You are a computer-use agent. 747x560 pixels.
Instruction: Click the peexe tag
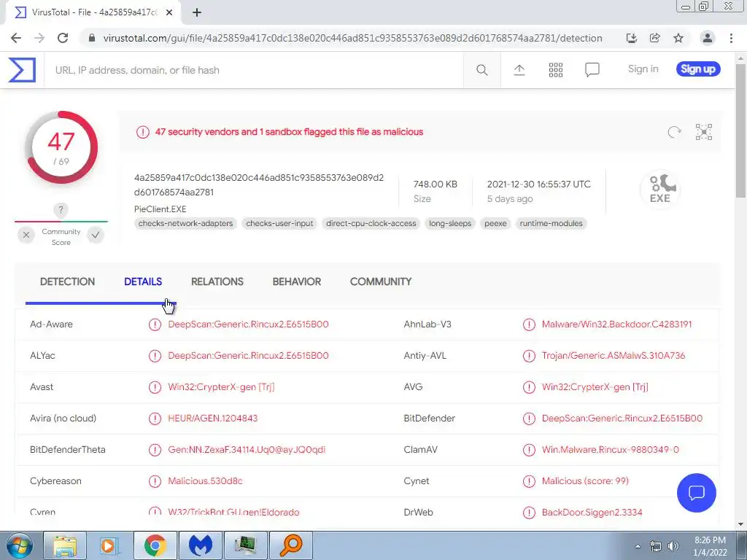coord(495,223)
